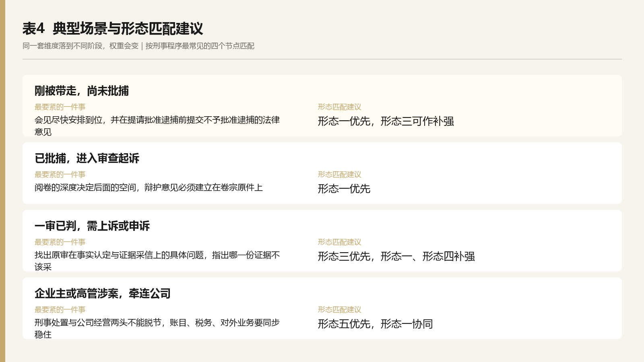Screen dimensions: 644x362
Task: Select the card heading 刚被带走，尚未批捕
Action: [x=82, y=91]
